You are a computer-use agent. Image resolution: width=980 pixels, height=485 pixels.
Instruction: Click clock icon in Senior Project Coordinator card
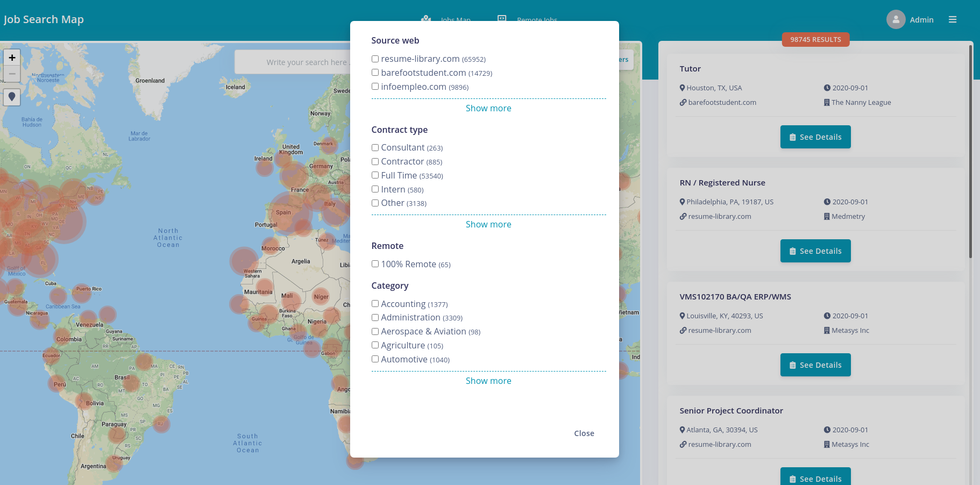click(x=827, y=430)
